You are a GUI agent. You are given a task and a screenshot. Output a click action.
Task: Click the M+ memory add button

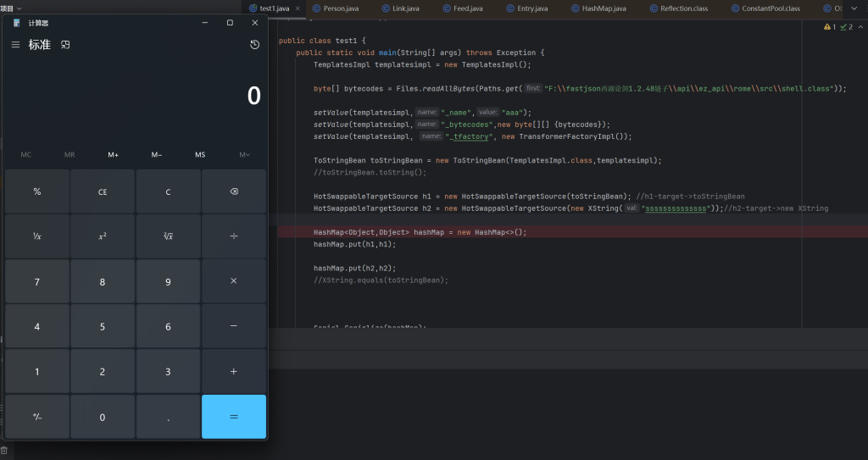[x=114, y=154]
